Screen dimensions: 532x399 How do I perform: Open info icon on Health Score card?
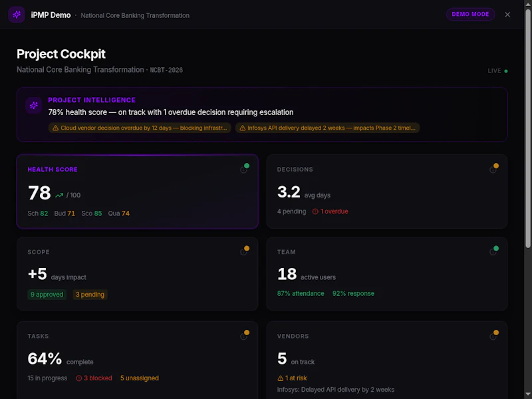click(x=243, y=170)
